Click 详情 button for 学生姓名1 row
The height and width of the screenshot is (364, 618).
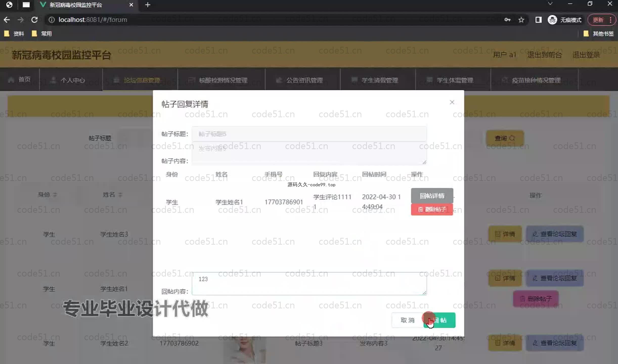pos(505,278)
